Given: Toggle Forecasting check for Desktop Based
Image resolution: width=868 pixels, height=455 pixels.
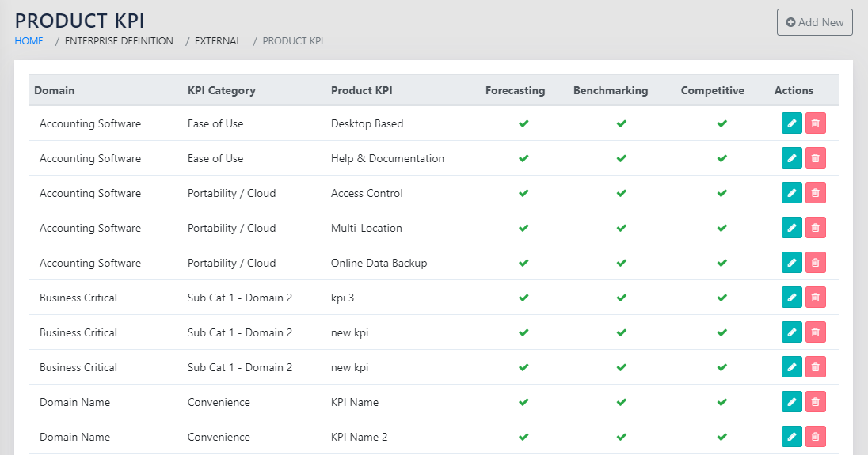Looking at the screenshot, I should coord(523,123).
